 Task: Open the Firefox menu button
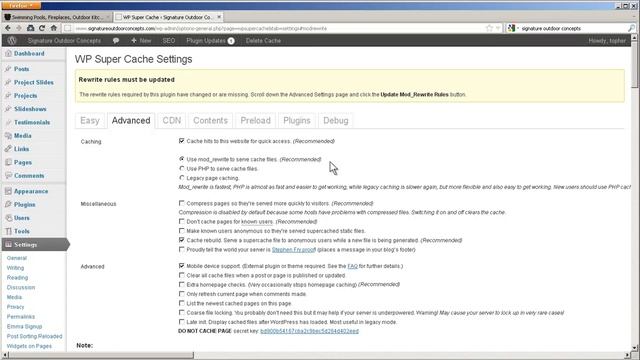[x=21, y=5]
